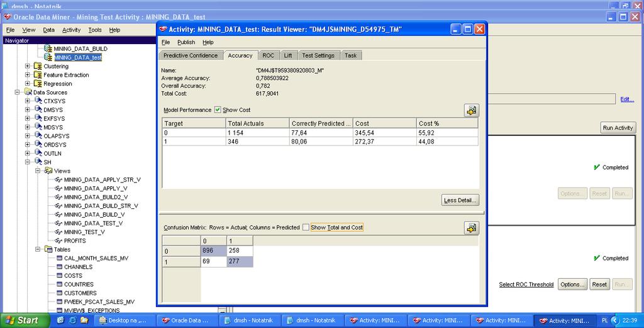Open the Test Settings tab
Viewport: 644px width, 328px height.
(x=318, y=55)
